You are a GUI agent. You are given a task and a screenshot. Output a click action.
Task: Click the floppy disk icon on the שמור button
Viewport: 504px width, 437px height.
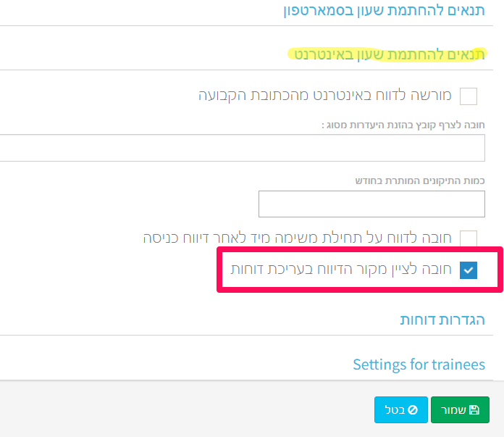[x=474, y=409]
